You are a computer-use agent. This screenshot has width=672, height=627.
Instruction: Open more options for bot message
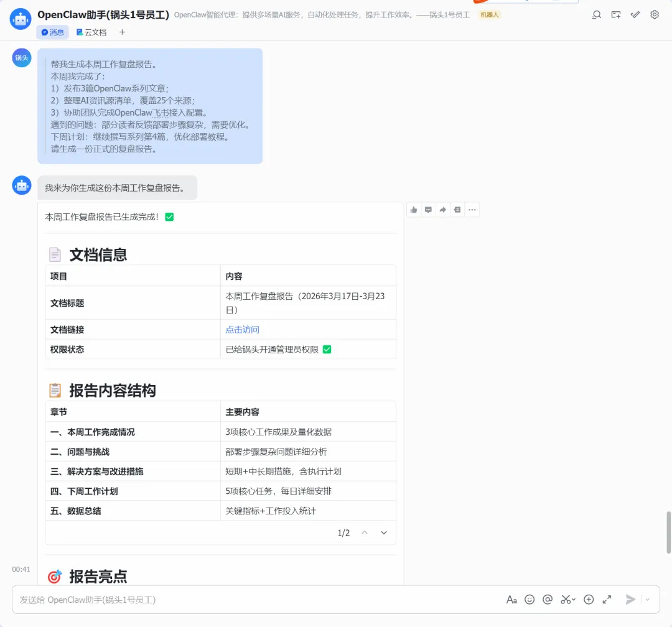point(472,210)
